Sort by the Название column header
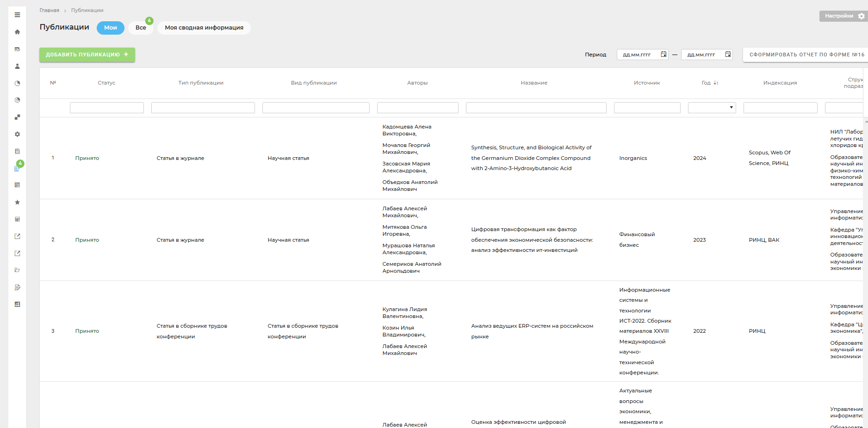The width and height of the screenshot is (868, 428). (x=534, y=83)
